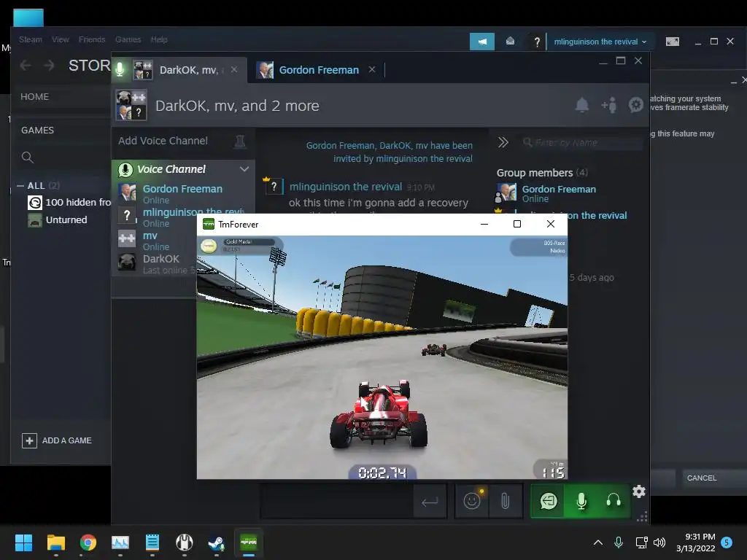The height and width of the screenshot is (560, 747).
Task: Click ADD A GAME
Action: pos(57,440)
